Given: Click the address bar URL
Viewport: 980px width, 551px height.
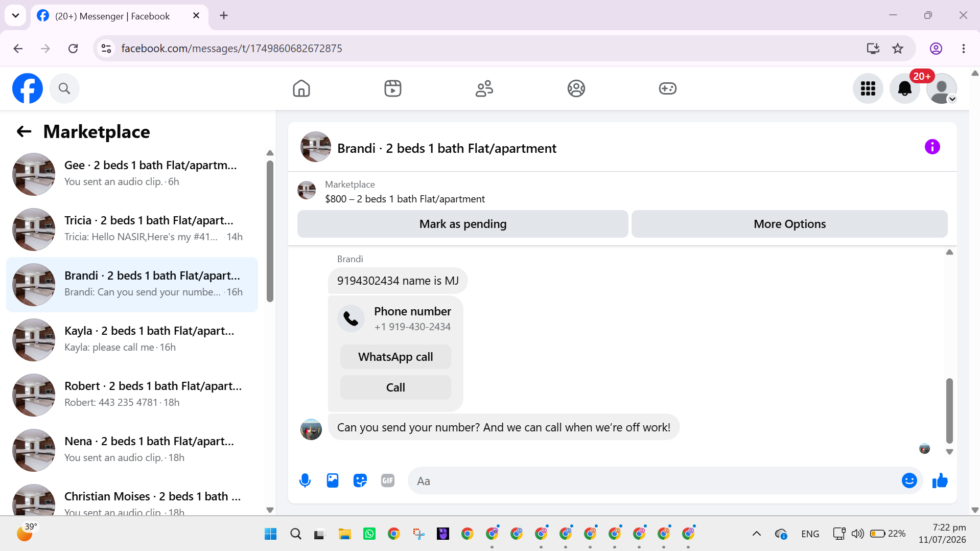Looking at the screenshot, I should pos(231,49).
